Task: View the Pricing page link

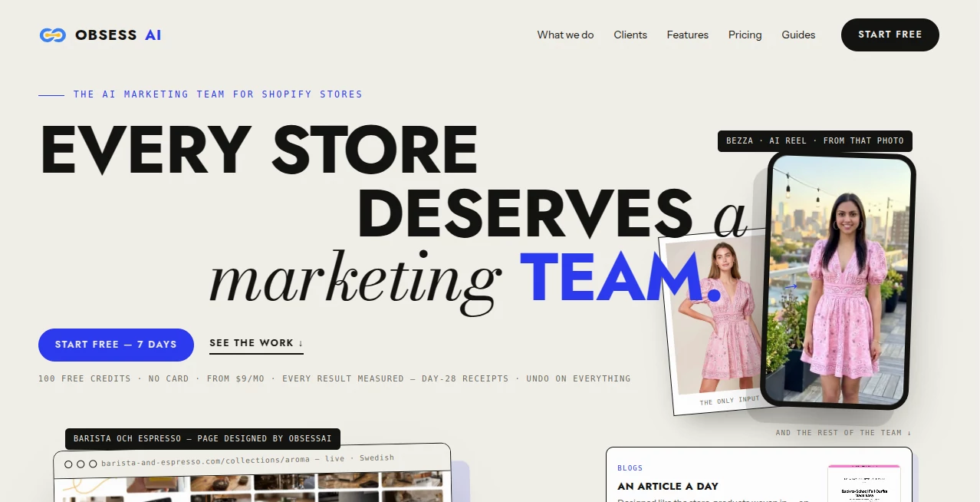Action: click(x=745, y=35)
